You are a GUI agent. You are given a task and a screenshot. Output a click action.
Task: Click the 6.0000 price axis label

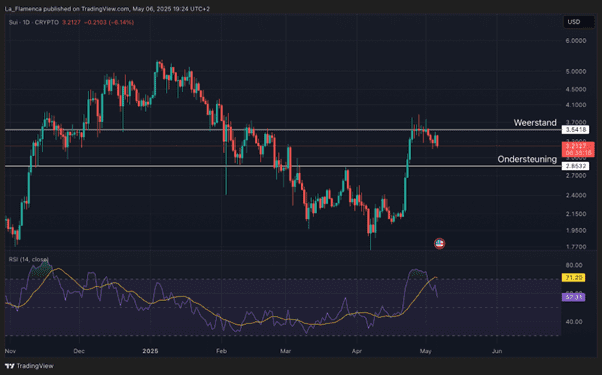pos(576,40)
